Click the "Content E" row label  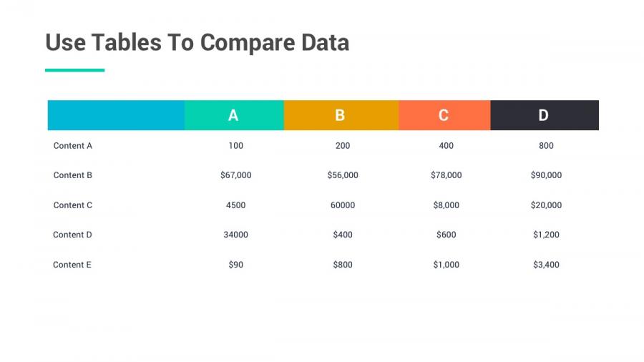click(x=72, y=265)
